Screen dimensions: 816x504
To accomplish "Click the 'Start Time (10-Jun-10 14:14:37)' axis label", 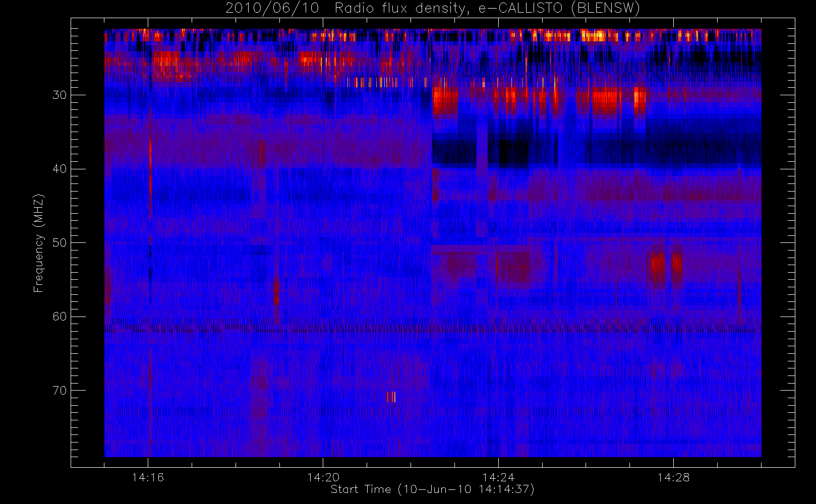I will tap(432, 489).
